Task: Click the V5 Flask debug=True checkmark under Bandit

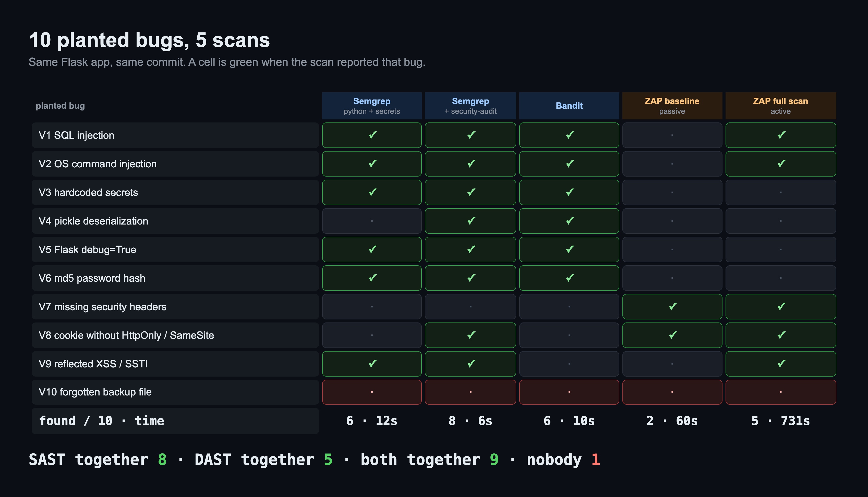Action: coord(570,250)
